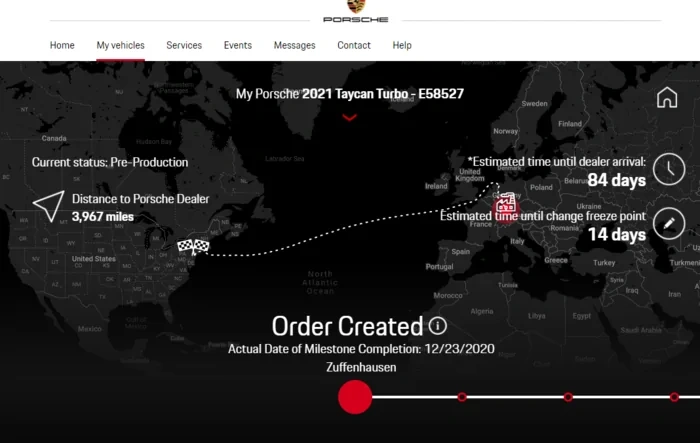Open the Contact page link

[x=354, y=45]
